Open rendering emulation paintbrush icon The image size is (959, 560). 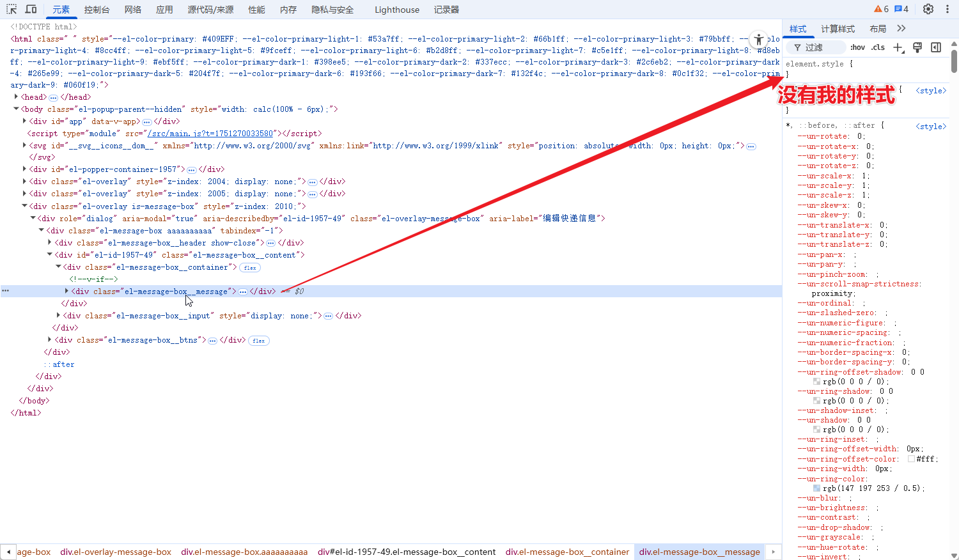point(917,47)
